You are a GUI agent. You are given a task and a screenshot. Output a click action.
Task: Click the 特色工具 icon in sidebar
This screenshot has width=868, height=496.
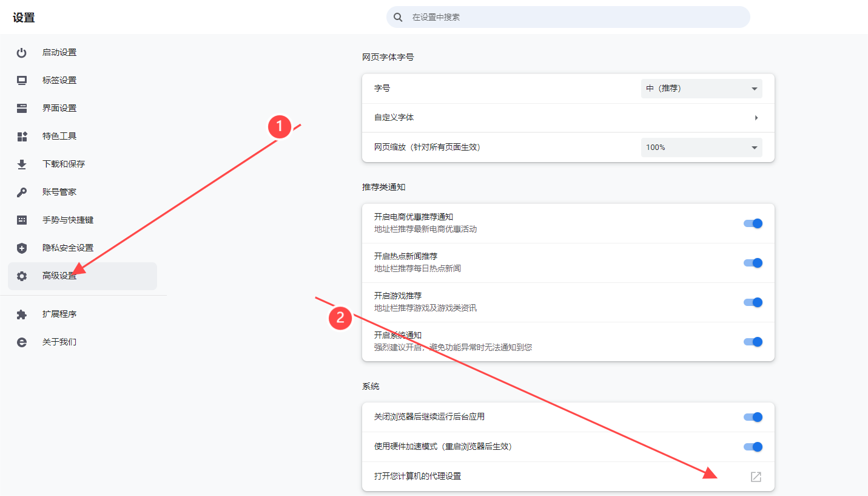pos(22,136)
